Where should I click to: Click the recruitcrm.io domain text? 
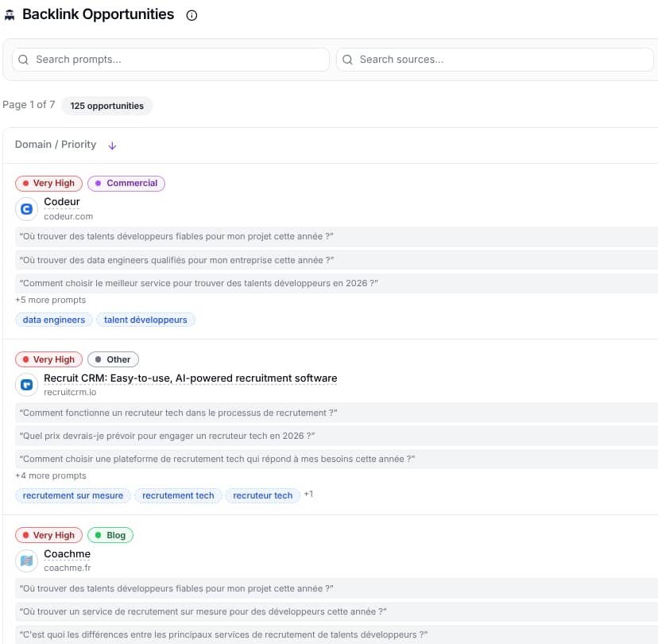click(x=70, y=392)
